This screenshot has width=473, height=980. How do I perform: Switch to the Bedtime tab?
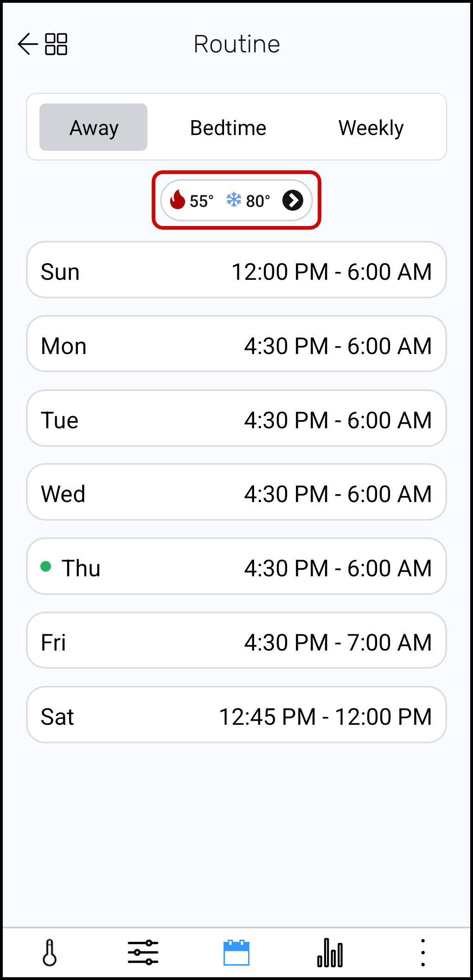228,128
